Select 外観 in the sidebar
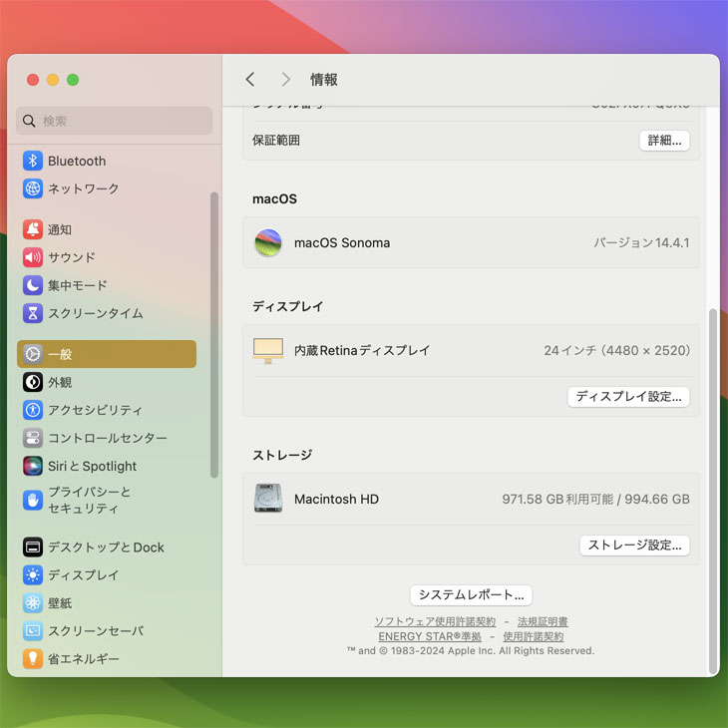Viewport: 728px width, 728px height. (x=107, y=382)
